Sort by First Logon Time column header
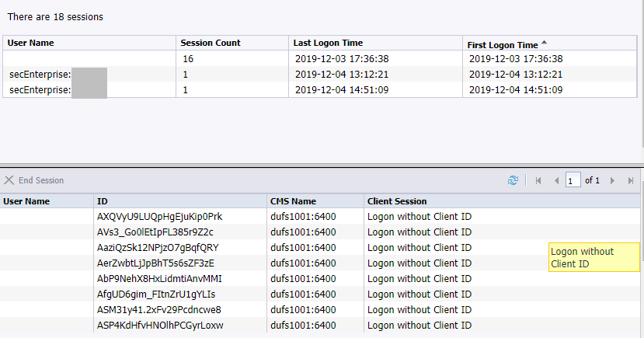The height and width of the screenshot is (338, 644). [x=549, y=43]
